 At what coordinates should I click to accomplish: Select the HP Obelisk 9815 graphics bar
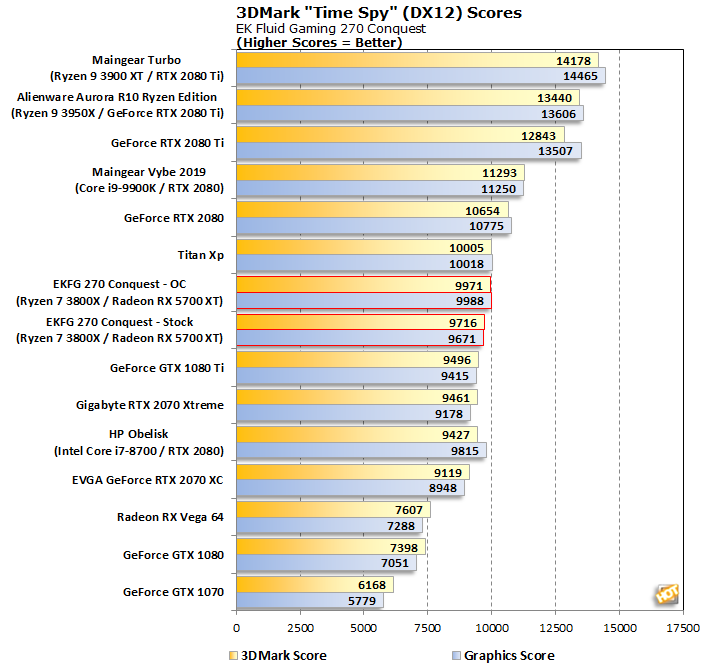(361, 451)
